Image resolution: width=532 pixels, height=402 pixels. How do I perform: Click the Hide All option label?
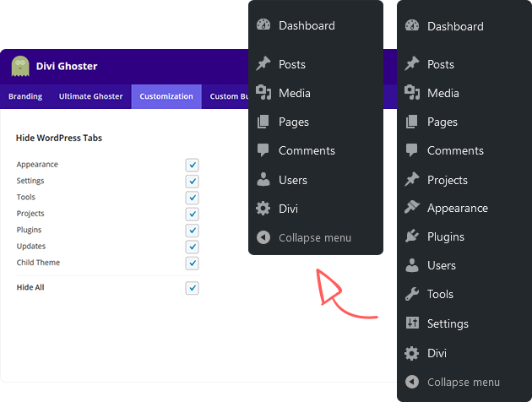pyautogui.click(x=30, y=287)
